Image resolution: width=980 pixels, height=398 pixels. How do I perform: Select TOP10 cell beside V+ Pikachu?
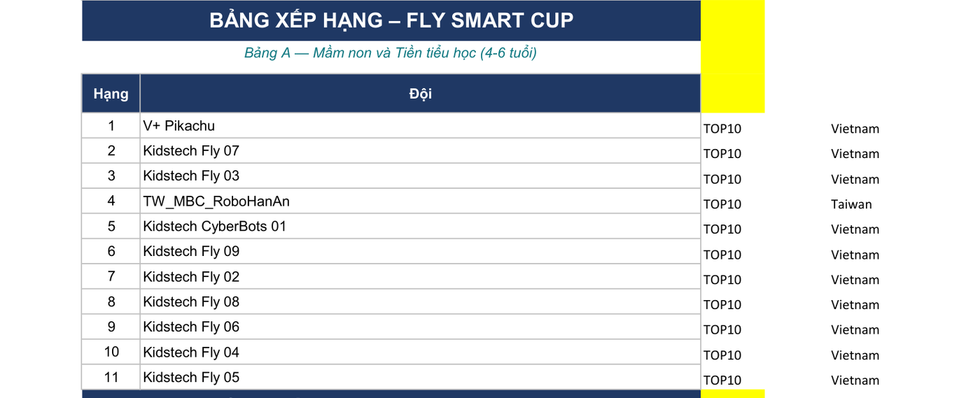722,129
